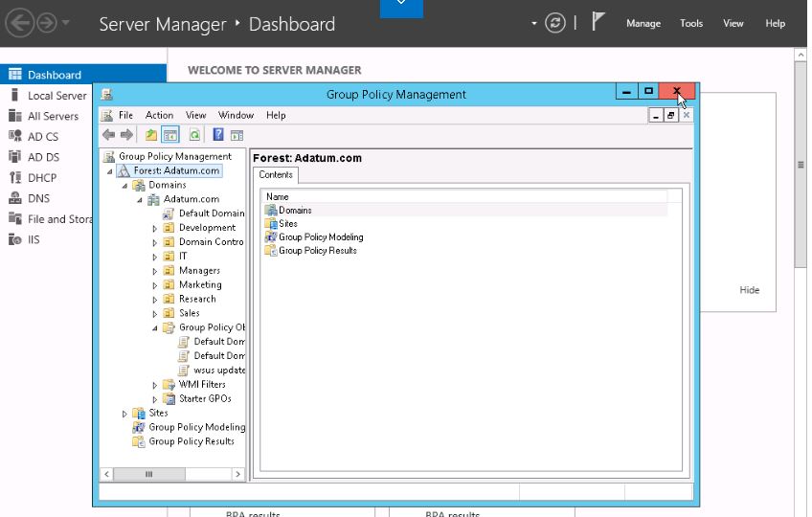The image size is (812, 517).
Task: Expand the Domain Controllers OU
Action: [x=154, y=242]
